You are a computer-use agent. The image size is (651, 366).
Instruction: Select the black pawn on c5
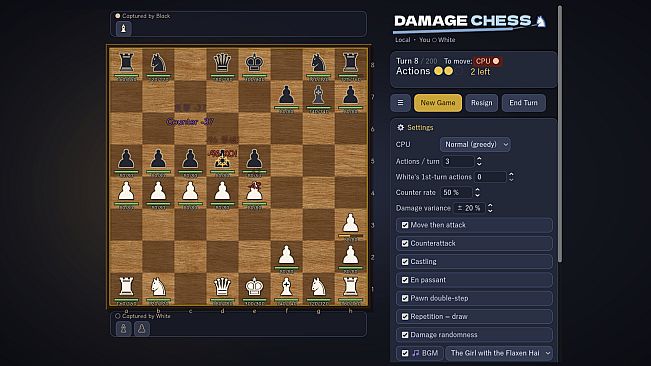[190, 159]
